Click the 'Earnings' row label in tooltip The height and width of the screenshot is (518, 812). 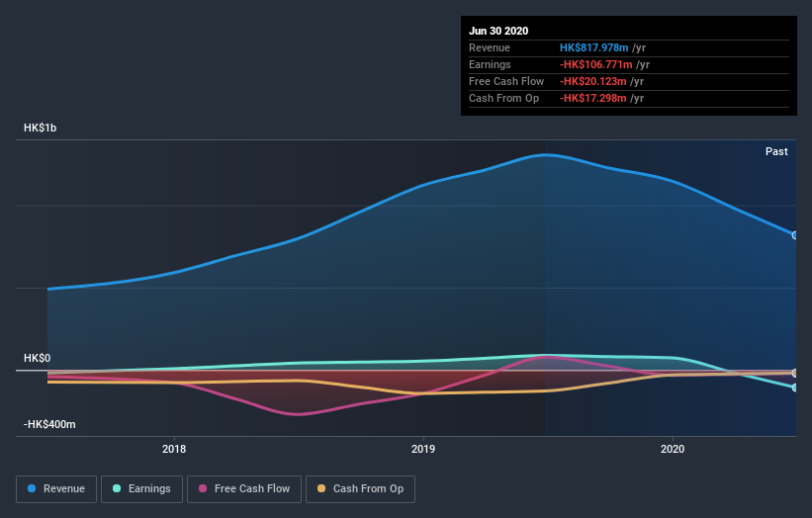click(490, 64)
